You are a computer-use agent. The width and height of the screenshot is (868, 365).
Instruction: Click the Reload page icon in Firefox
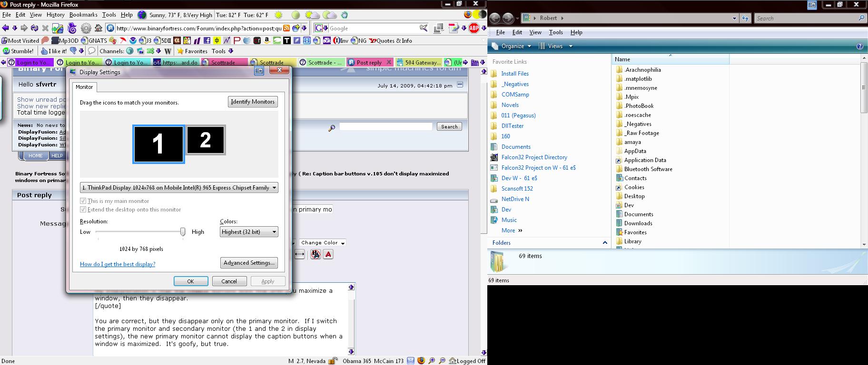tap(34, 29)
